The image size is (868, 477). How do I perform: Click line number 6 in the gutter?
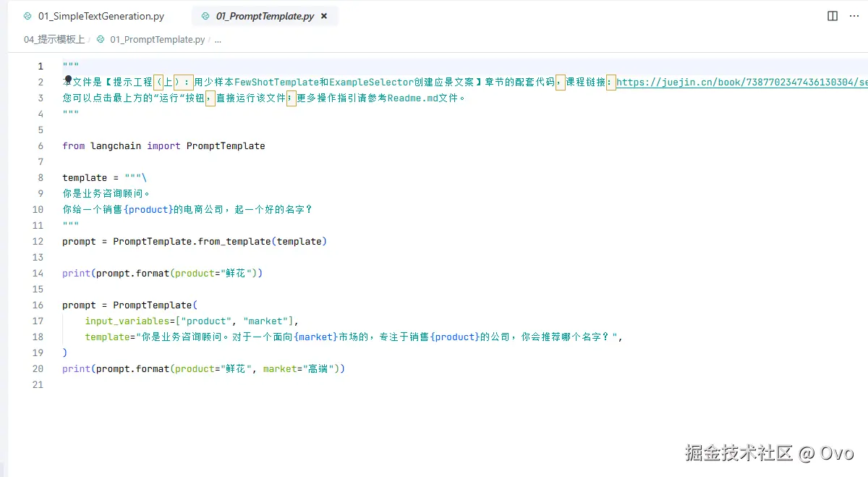point(41,146)
